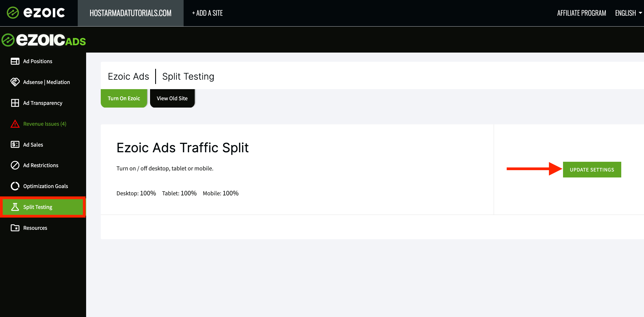Click the Optimization Goals circular icon

coord(15,186)
